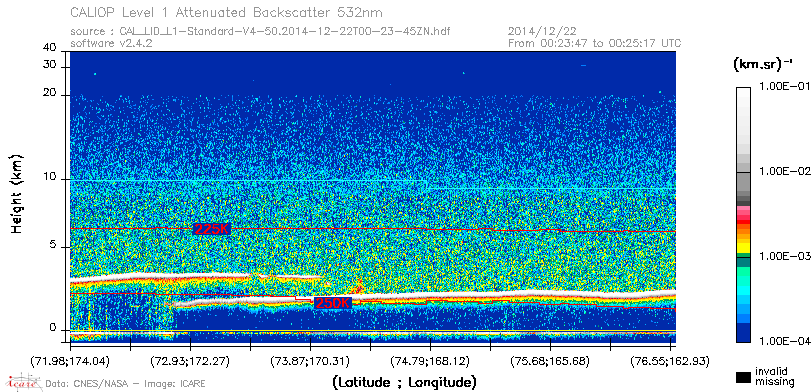Click the 'Data: CNES/NASA - Image: ICARE' credit
This screenshot has width=811, height=392.
[126, 384]
